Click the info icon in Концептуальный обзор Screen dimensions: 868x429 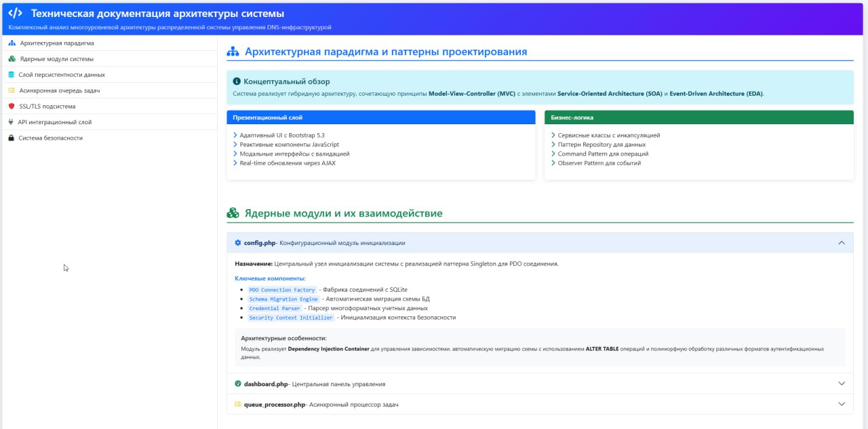tap(237, 81)
